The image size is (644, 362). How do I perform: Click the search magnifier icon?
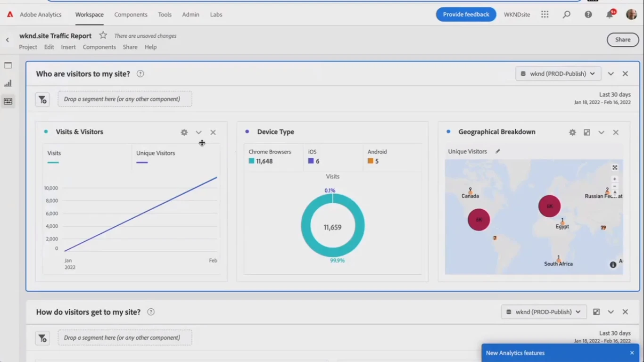(567, 15)
